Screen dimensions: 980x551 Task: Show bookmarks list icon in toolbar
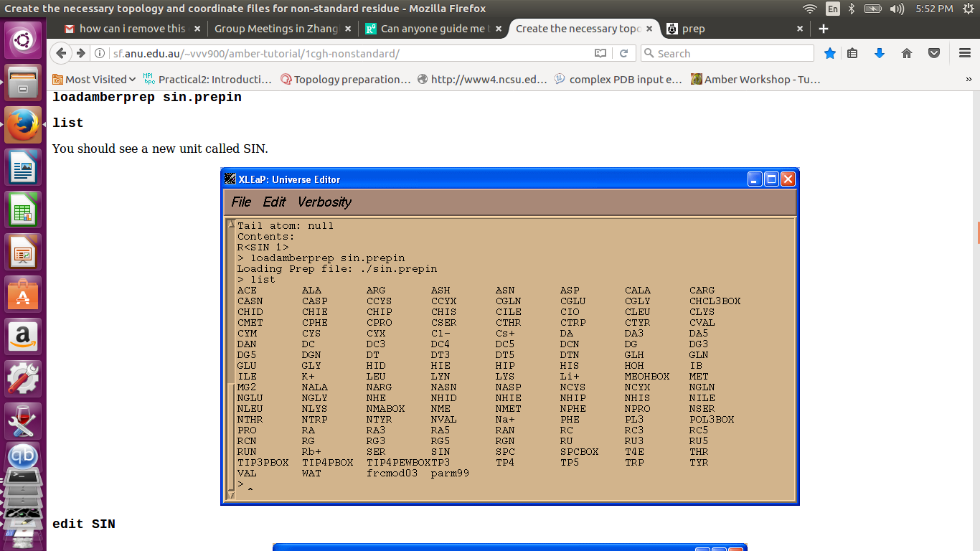tap(852, 53)
